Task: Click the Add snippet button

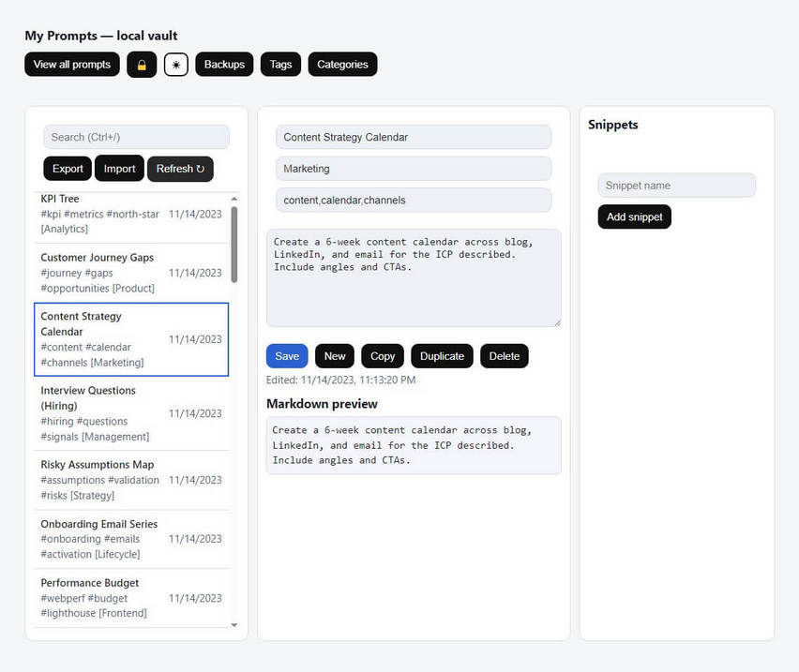Action: click(x=634, y=217)
